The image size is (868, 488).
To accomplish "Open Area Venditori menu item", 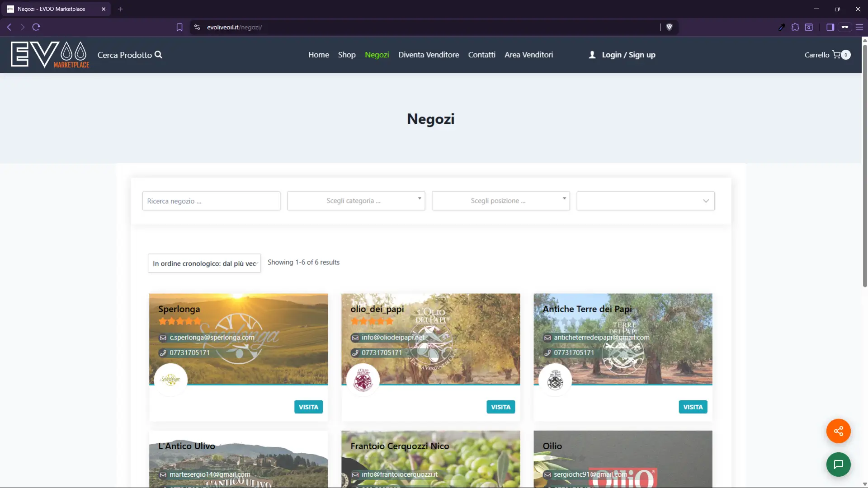I will (529, 55).
